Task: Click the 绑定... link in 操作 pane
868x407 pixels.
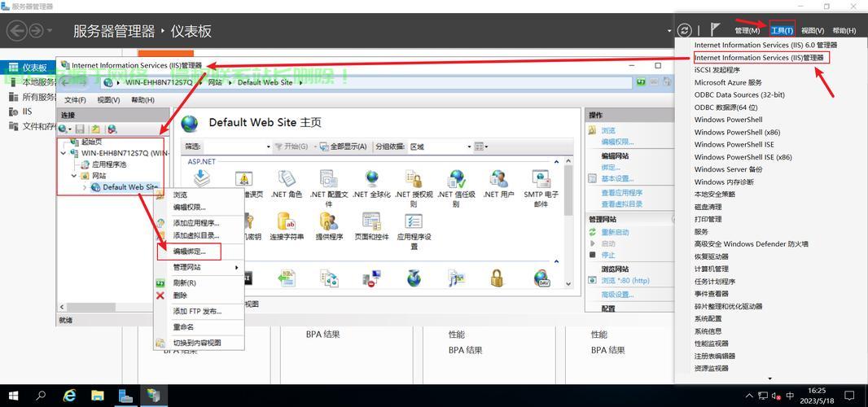Action: point(611,167)
